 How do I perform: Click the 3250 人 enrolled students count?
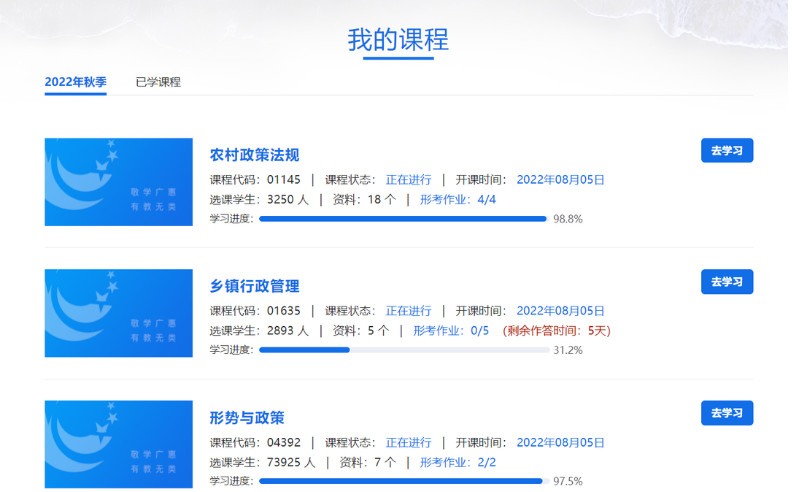pyautogui.click(x=287, y=200)
